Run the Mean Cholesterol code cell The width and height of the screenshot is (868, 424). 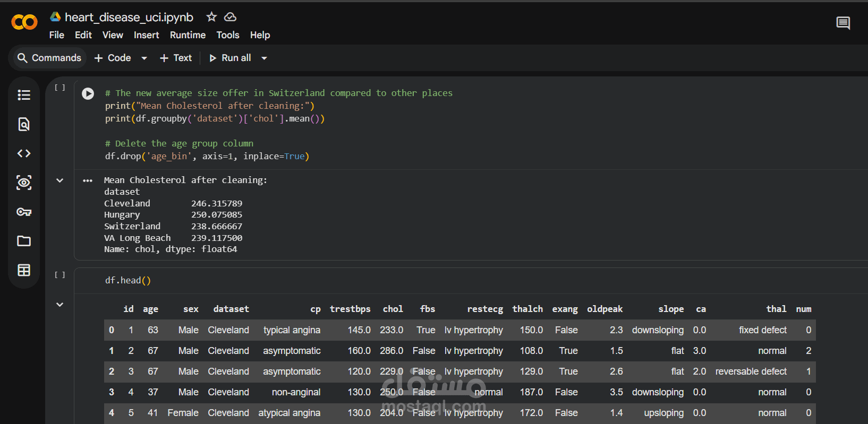[x=88, y=94]
